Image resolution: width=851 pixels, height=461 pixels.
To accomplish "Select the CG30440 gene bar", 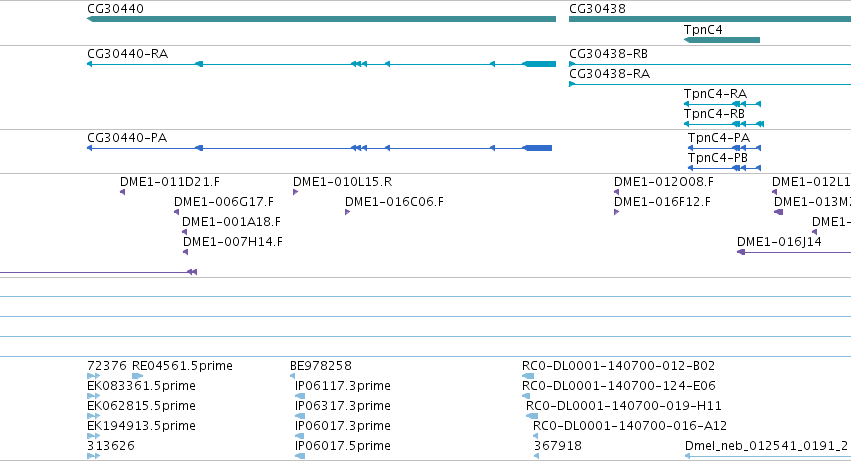I will (321, 19).
